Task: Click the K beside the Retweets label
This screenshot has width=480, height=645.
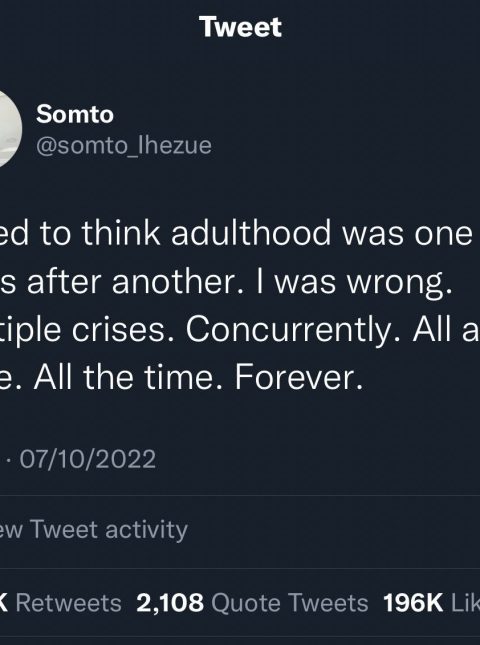Action: click(x=4, y=603)
